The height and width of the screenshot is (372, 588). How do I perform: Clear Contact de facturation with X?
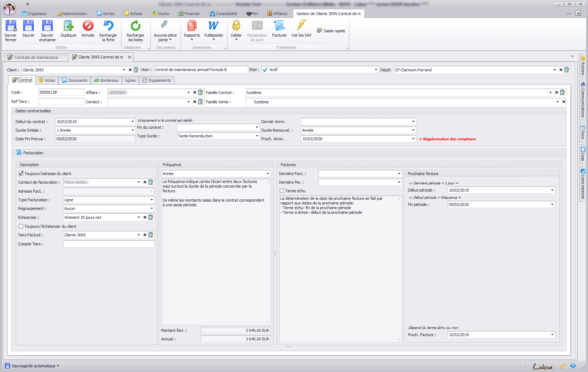pos(145,182)
